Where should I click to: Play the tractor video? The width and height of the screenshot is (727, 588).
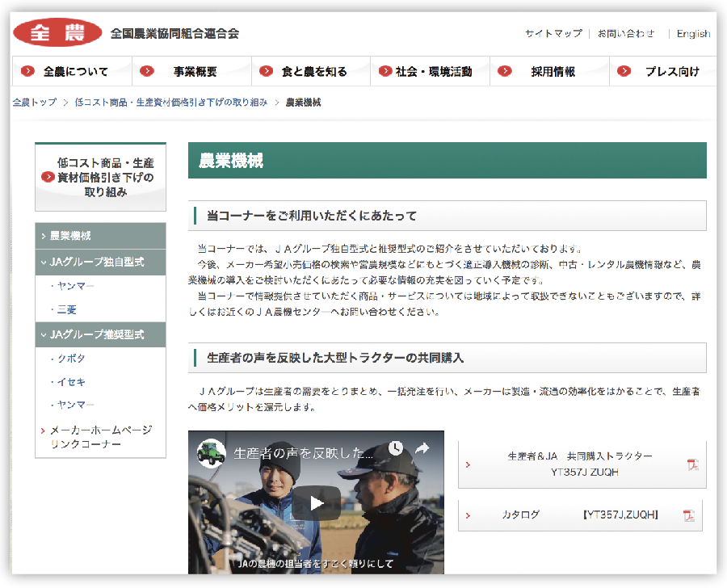coord(316,502)
